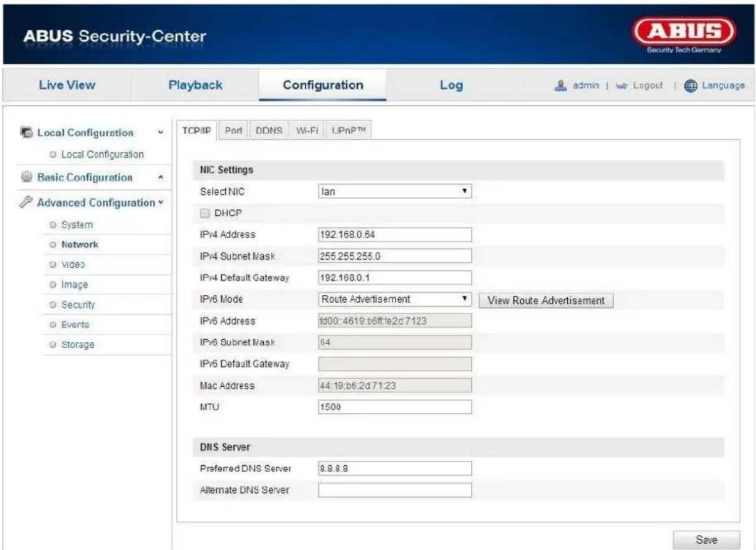The height and width of the screenshot is (550, 756).
Task: Open the Wi-Fi tab
Action: pos(306,131)
